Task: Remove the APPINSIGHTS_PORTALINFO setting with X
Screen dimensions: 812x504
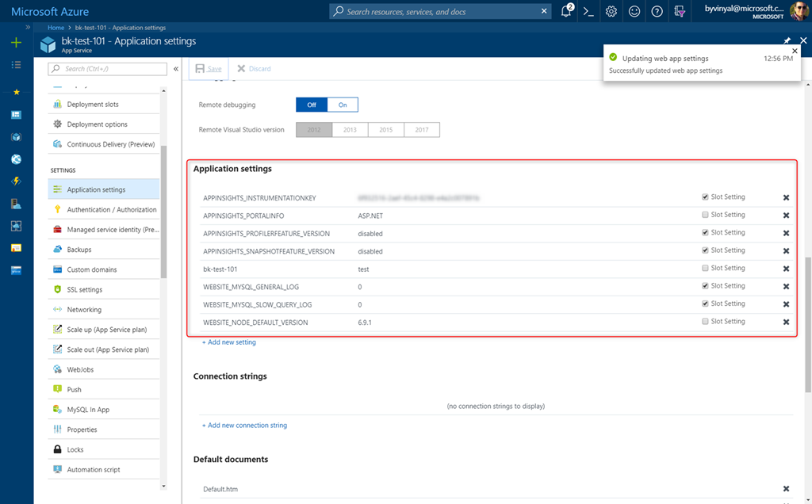Action: tap(786, 216)
